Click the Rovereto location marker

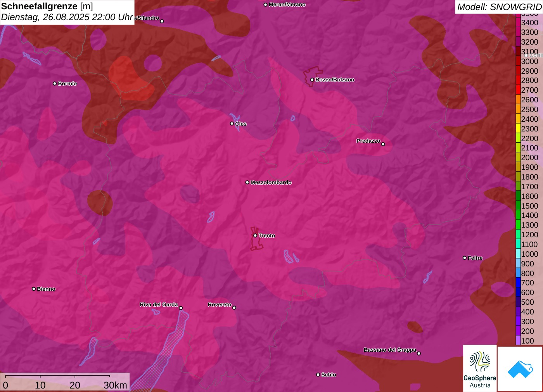[x=234, y=307]
